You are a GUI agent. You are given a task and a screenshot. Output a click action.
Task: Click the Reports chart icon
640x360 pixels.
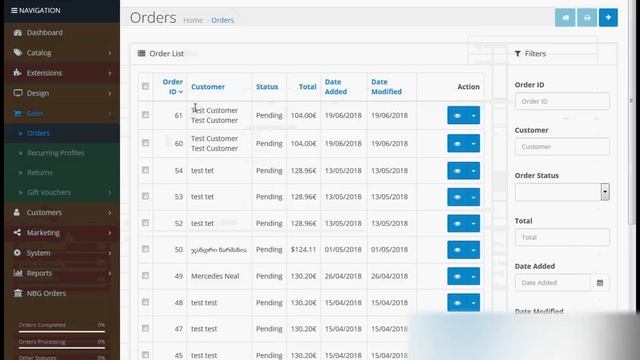point(18,273)
